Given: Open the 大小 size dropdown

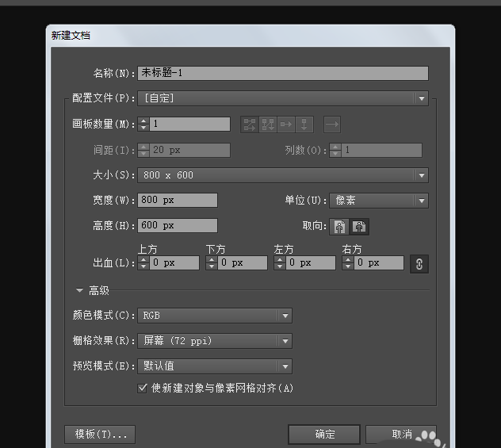Looking at the screenshot, I should tap(283, 175).
